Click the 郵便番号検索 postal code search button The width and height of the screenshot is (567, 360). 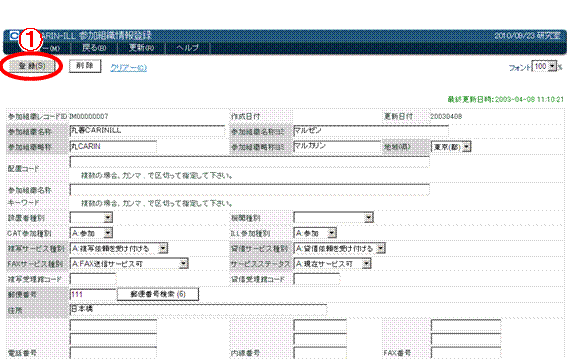coord(158,294)
